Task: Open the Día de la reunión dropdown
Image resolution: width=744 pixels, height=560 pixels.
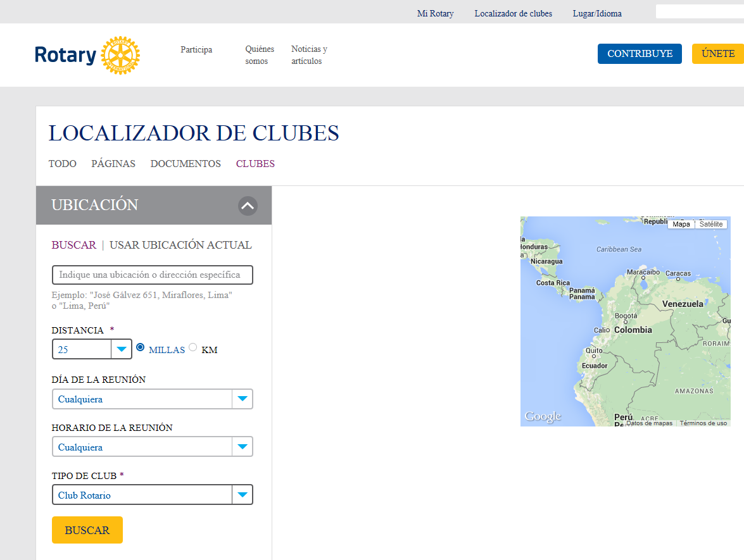Action: pyautogui.click(x=153, y=399)
